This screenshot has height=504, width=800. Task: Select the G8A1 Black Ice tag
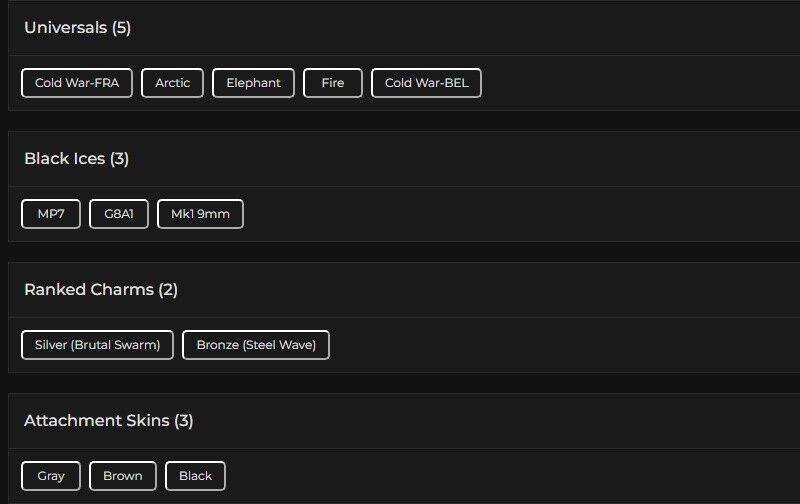coord(119,214)
